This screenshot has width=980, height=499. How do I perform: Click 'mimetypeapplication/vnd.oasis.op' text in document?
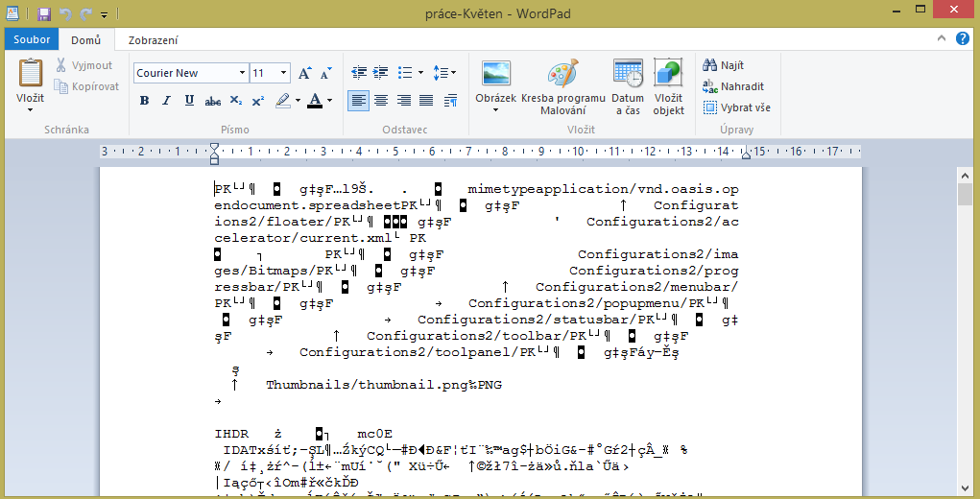603,189
